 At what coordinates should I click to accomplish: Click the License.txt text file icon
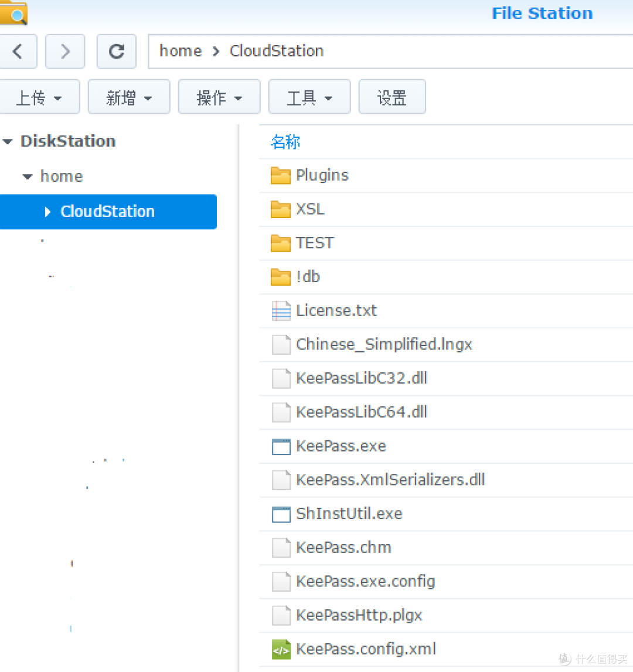point(281,311)
